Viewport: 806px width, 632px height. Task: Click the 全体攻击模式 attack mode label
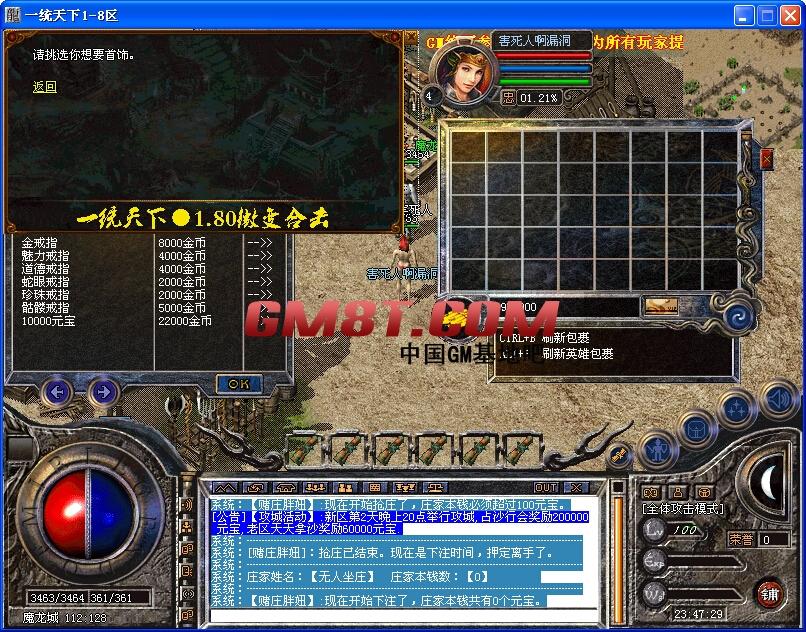coord(683,509)
